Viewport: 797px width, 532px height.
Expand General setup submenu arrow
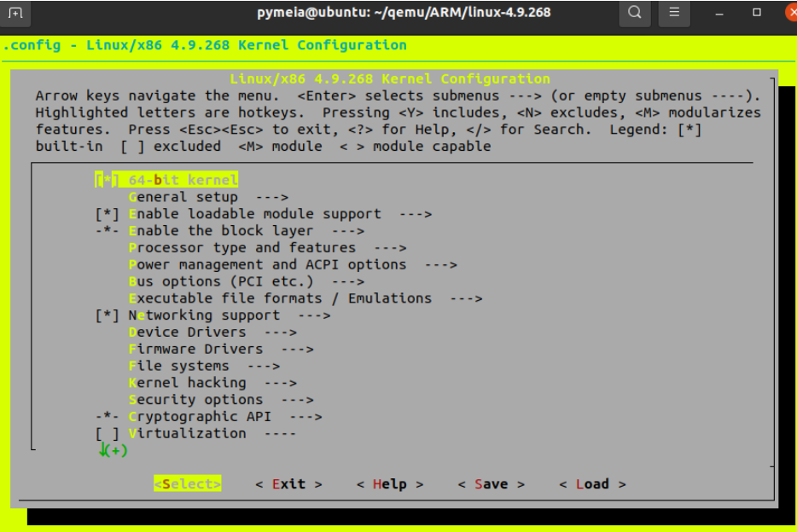(272, 197)
